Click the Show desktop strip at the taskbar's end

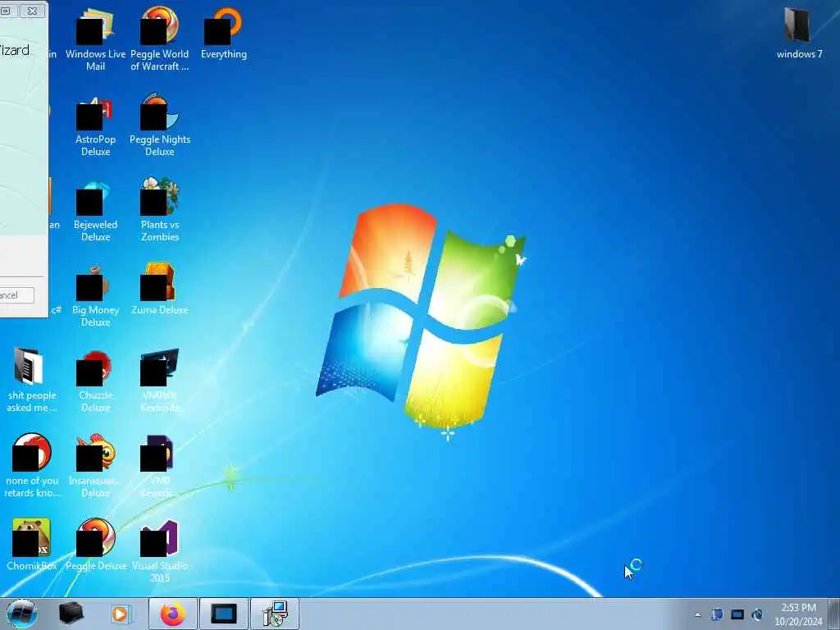tap(834, 614)
